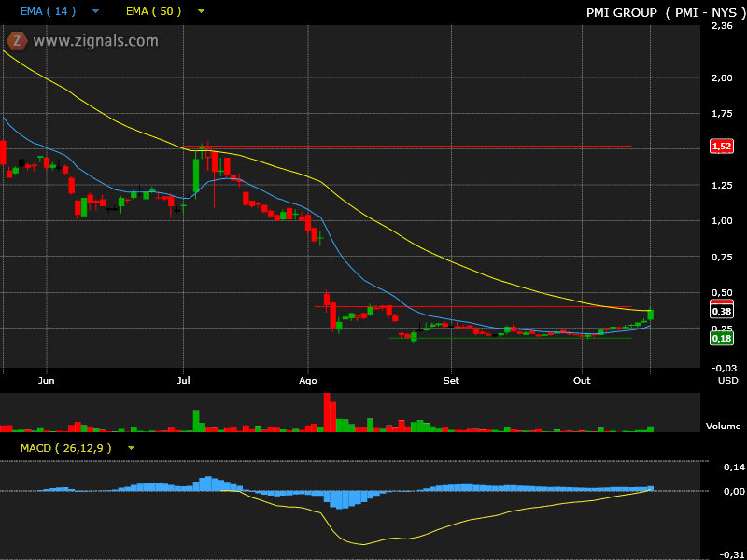
Task: Click the Ago month label
Action: click(308, 381)
